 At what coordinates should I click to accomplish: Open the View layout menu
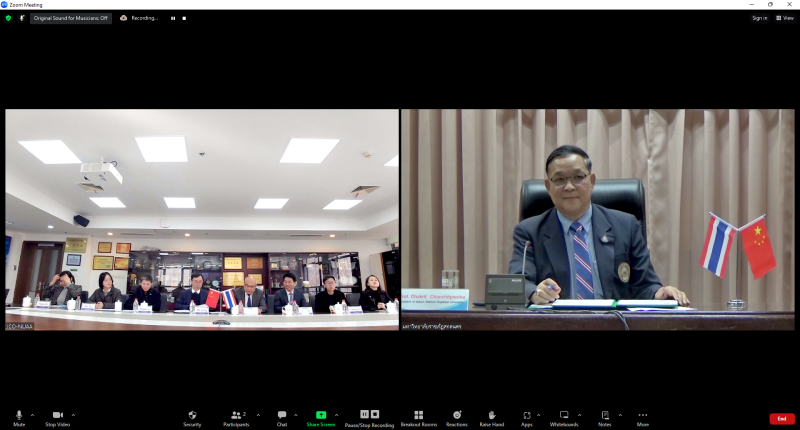(785, 18)
